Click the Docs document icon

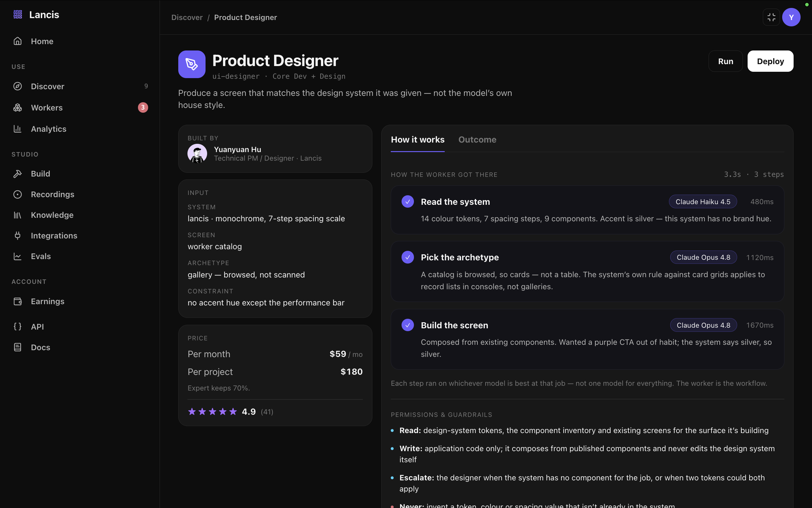click(x=17, y=347)
